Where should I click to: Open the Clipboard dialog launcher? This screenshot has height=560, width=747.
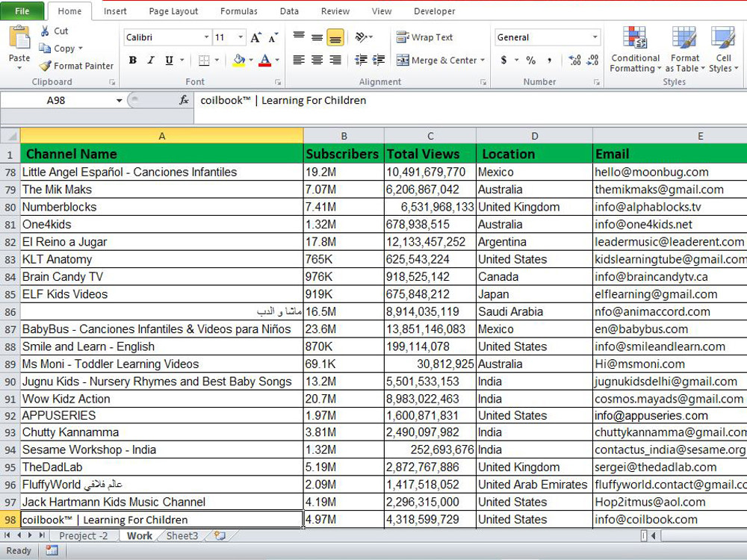(112, 82)
